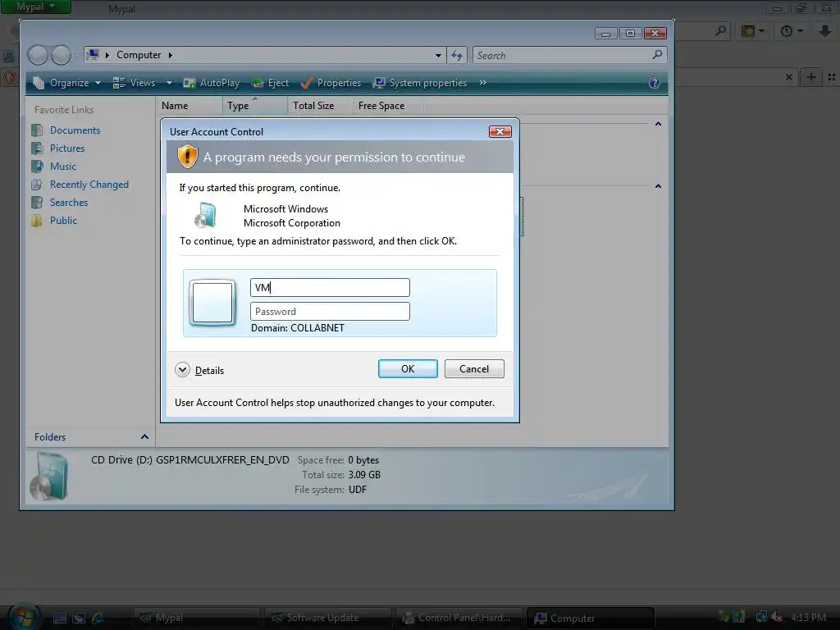
Task: Click the volume tray icon
Action: point(776,617)
